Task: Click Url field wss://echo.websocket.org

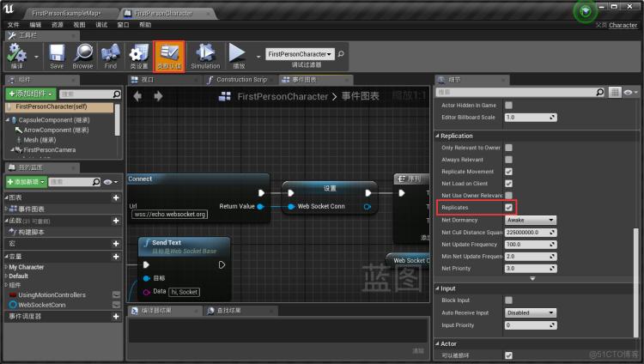Action: (x=170, y=215)
